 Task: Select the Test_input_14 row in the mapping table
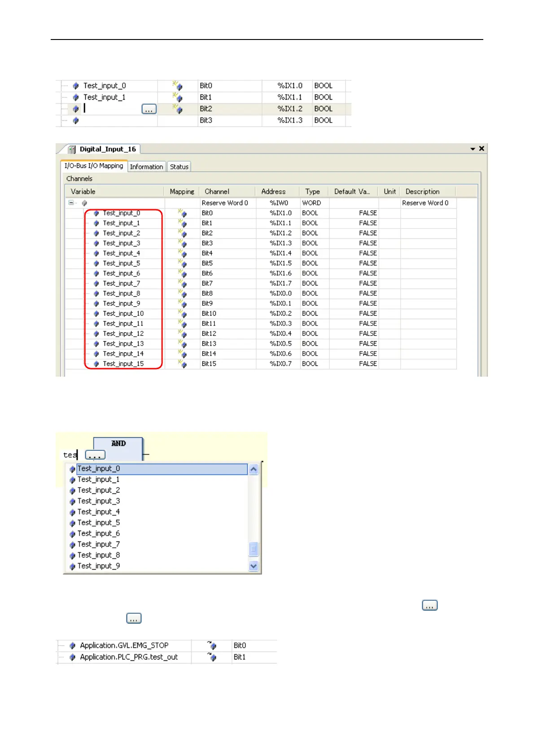point(261,354)
